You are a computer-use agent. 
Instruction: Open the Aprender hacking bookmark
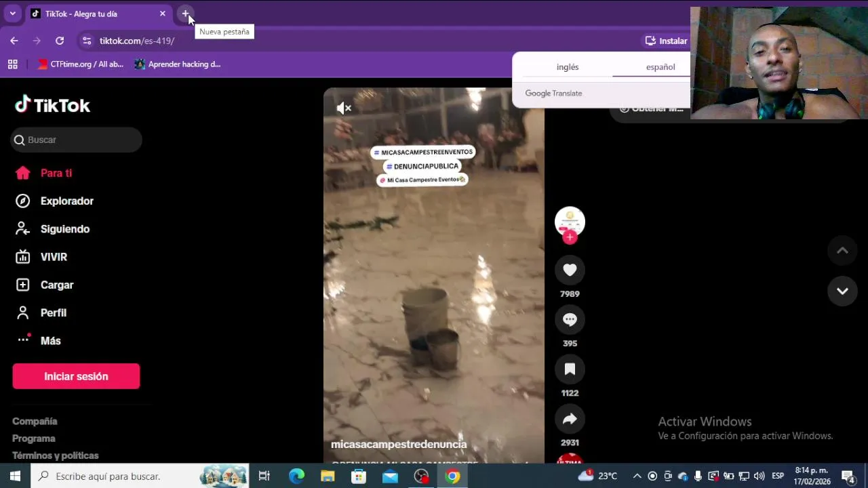178,64
